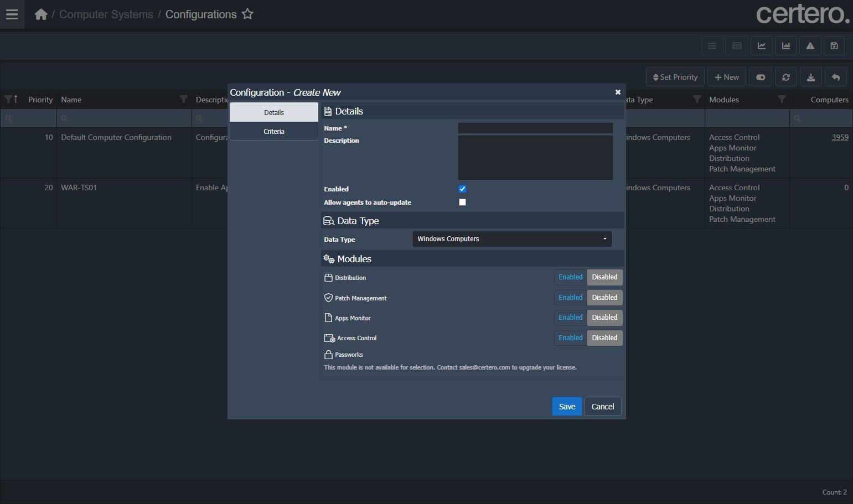853x504 pixels.
Task: Select the Details tab
Action: pos(274,112)
